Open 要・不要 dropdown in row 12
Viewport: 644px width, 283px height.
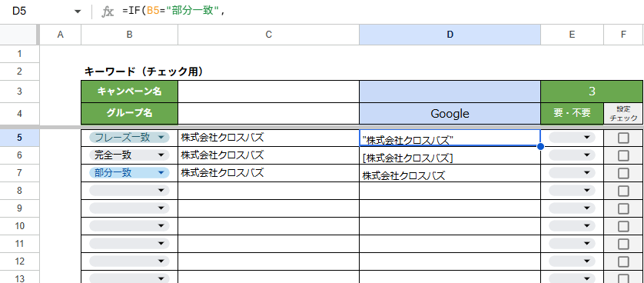pos(572,261)
